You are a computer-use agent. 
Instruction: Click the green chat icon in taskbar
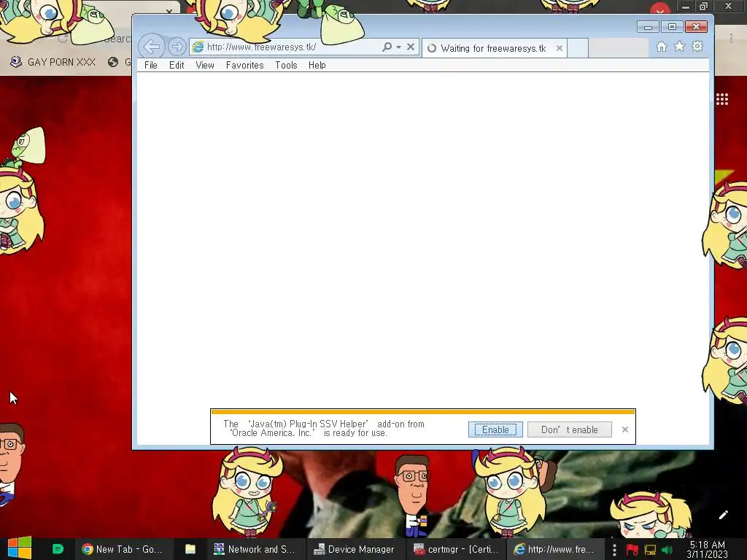[58, 549]
